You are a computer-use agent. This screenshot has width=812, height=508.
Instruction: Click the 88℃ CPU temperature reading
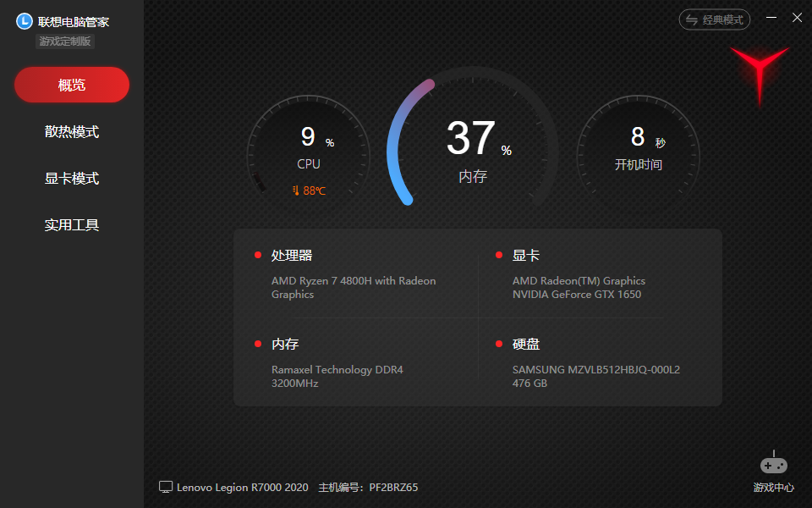pos(315,190)
